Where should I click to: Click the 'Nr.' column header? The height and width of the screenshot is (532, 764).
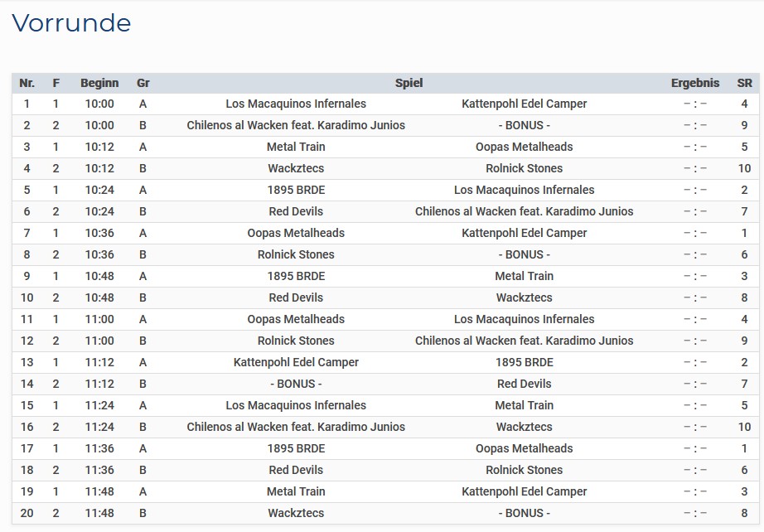27,83
